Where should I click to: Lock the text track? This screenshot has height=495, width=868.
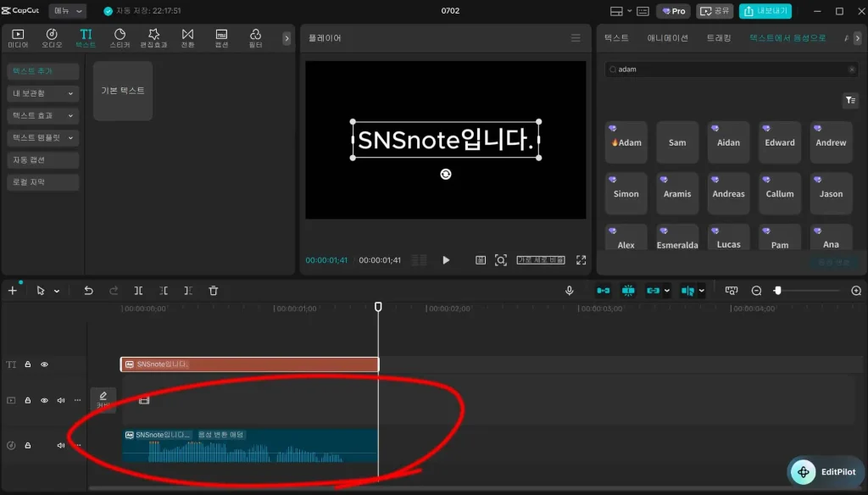pyautogui.click(x=28, y=364)
